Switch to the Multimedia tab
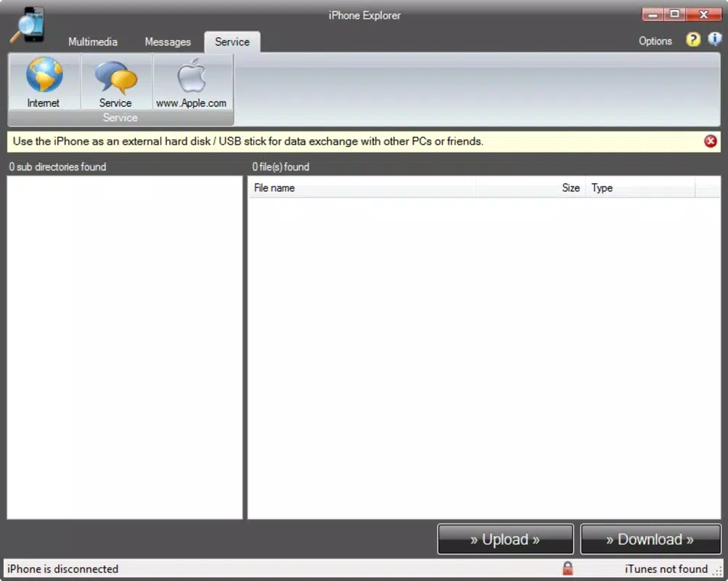728x581 pixels. 93,42
